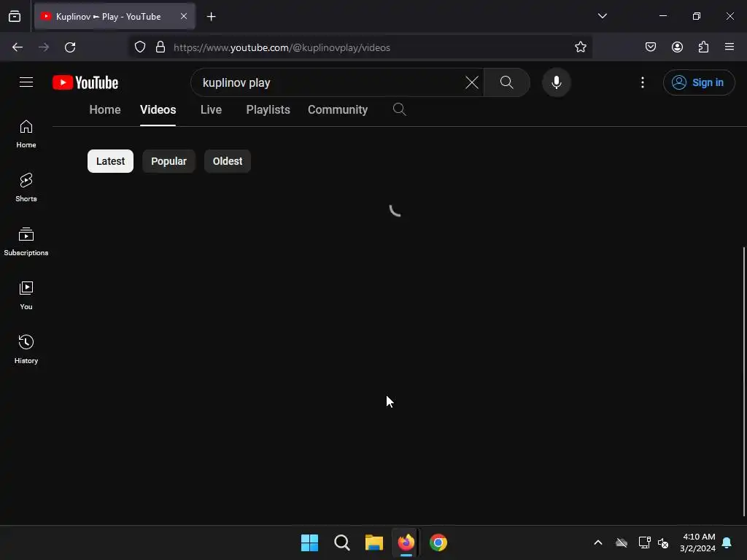Open Windows taskbar search

342,542
